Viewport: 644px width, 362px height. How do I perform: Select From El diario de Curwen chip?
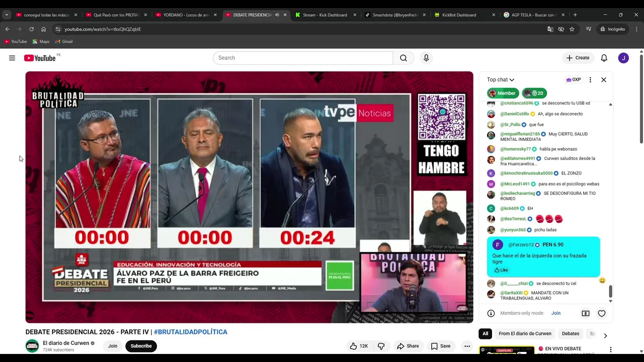[x=525, y=334]
